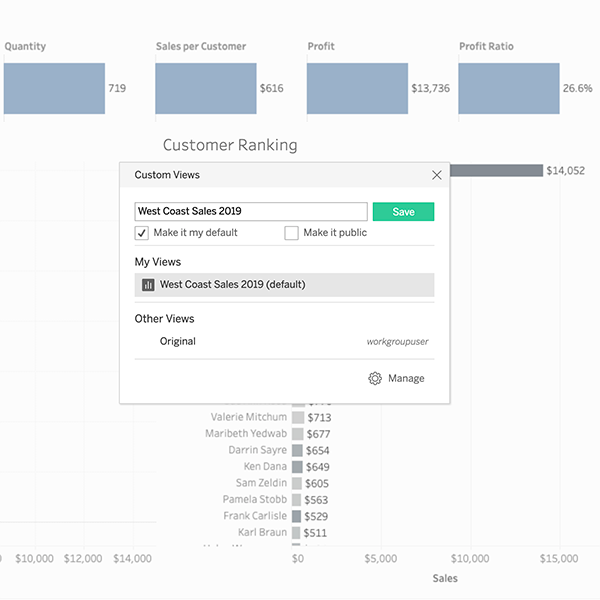Select the Profit Ratio bar

click(x=509, y=88)
